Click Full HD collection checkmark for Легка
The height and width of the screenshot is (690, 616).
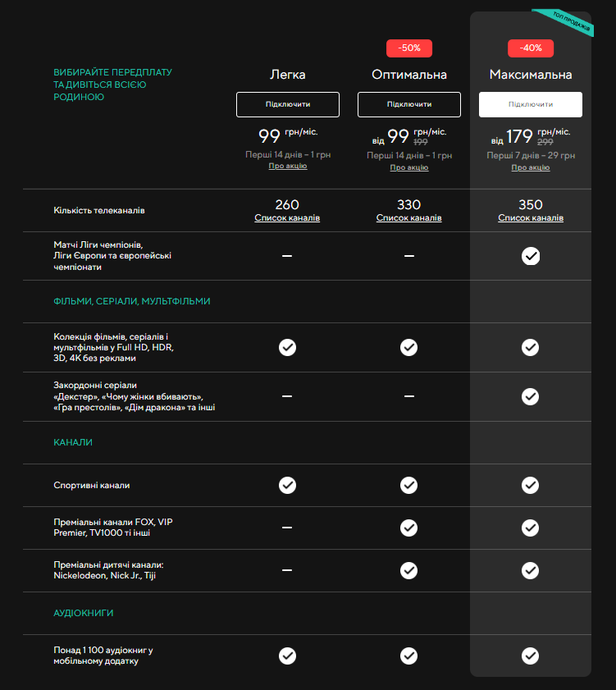tap(287, 347)
